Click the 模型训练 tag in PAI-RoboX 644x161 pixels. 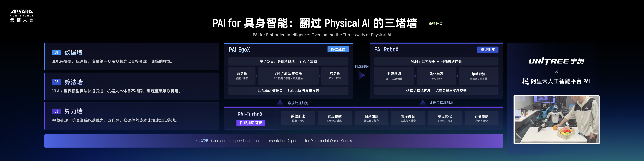(488, 50)
